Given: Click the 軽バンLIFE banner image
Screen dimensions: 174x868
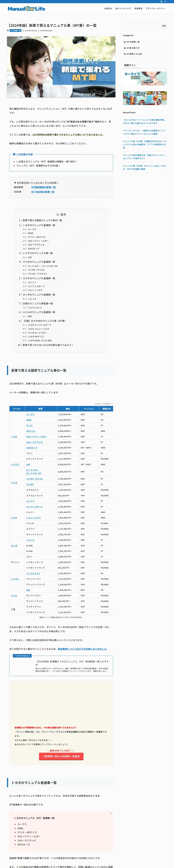Looking at the screenshot, I should (x=145, y=98).
